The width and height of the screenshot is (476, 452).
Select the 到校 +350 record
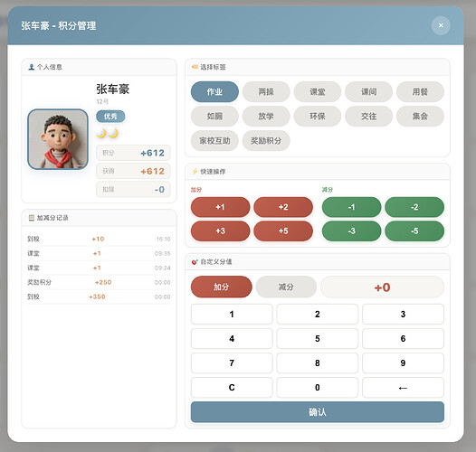pos(99,297)
